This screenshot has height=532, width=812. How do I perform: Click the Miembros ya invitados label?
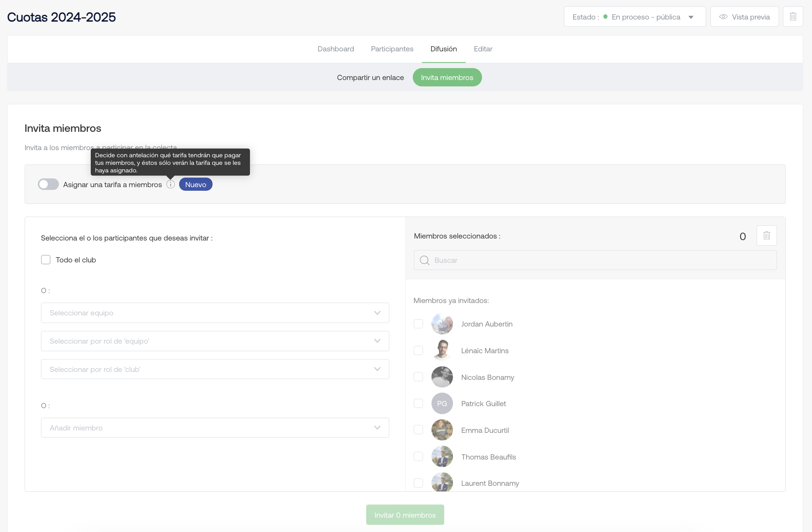[x=451, y=301]
